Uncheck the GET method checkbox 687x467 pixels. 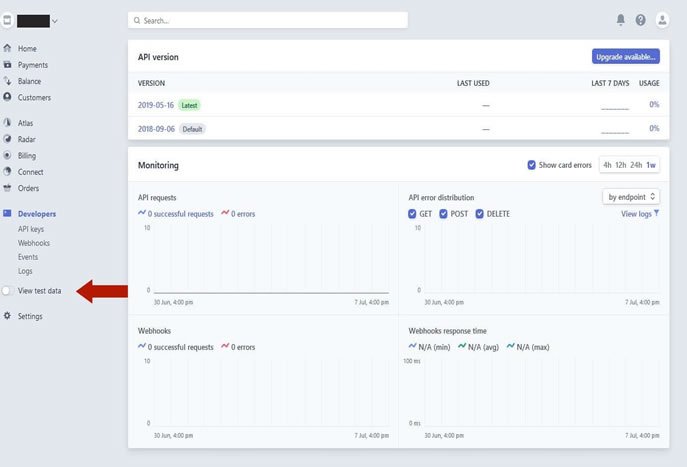point(413,214)
